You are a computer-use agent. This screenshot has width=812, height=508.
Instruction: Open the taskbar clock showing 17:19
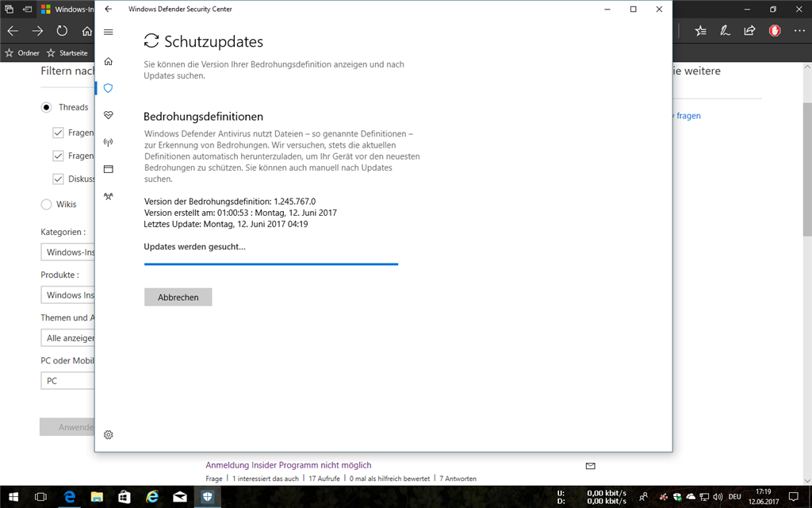click(764, 497)
